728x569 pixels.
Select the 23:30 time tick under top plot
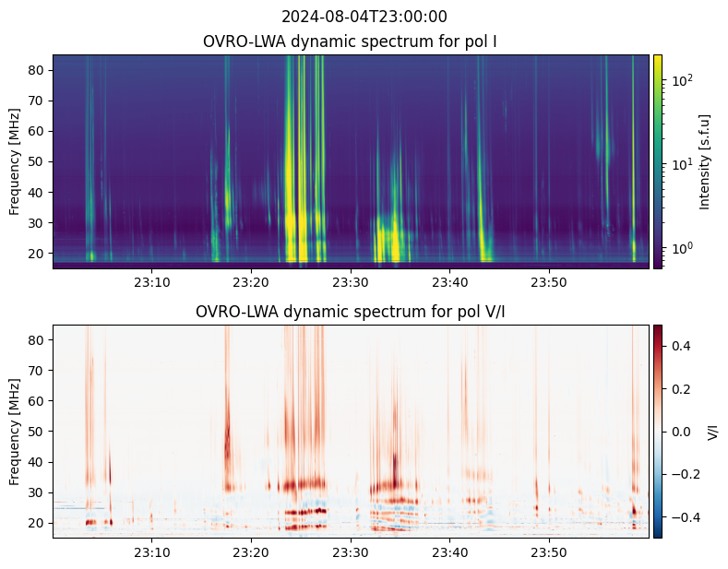pyautogui.click(x=350, y=281)
